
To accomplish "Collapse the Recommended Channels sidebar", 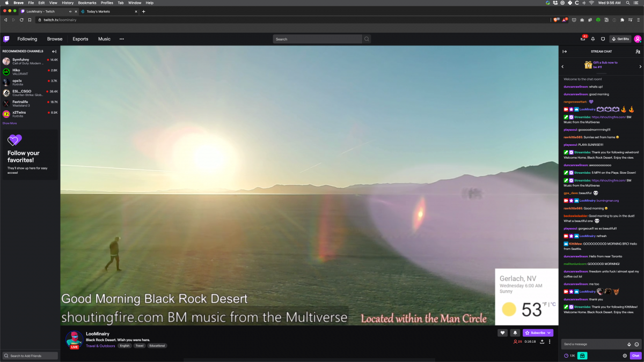I will coord(54,51).
